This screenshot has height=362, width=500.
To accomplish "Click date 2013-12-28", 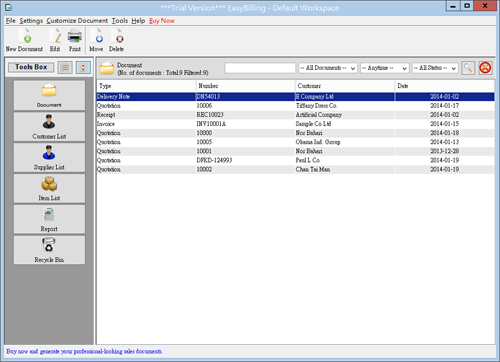I will click(444, 151).
